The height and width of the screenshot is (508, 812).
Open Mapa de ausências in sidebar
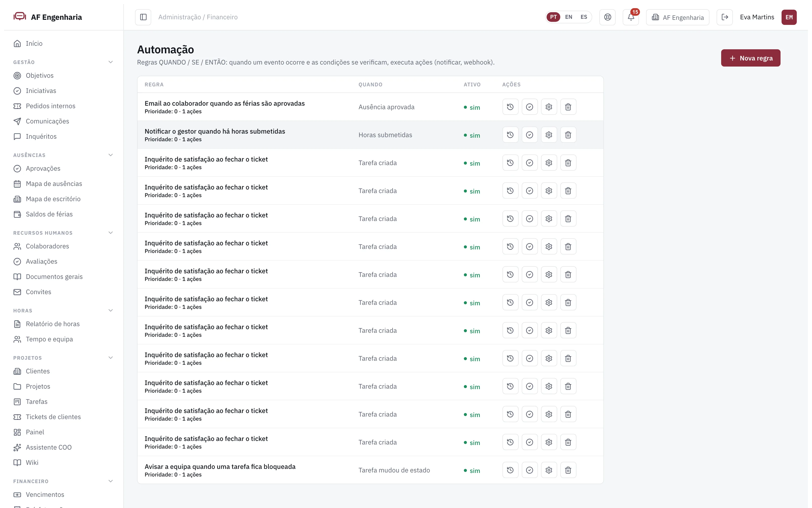coord(63,184)
